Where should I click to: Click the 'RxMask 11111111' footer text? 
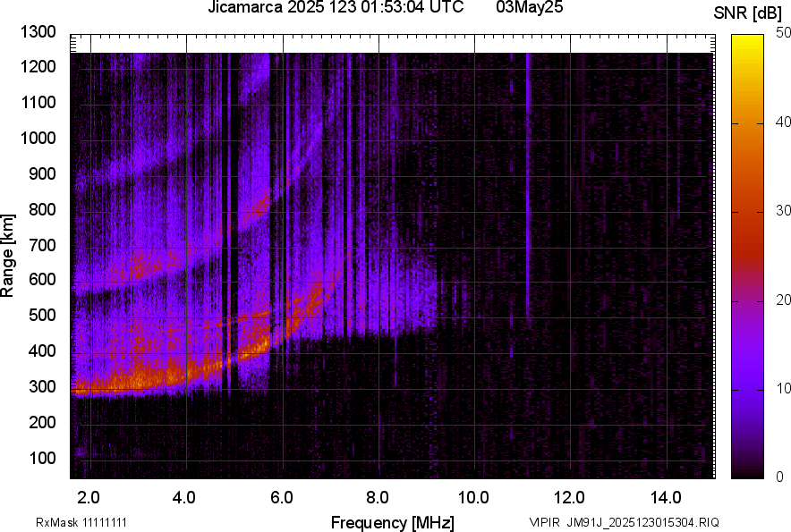pyautogui.click(x=81, y=522)
